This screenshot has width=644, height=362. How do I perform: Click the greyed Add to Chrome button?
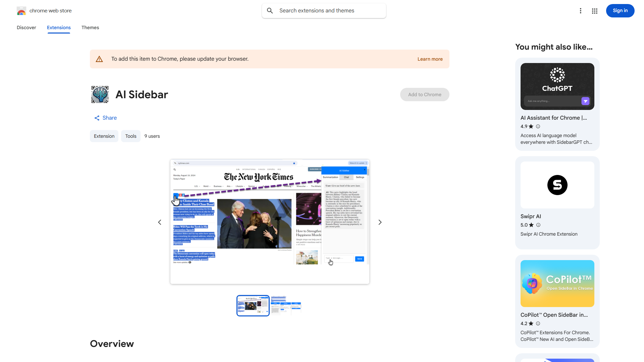pyautogui.click(x=424, y=94)
